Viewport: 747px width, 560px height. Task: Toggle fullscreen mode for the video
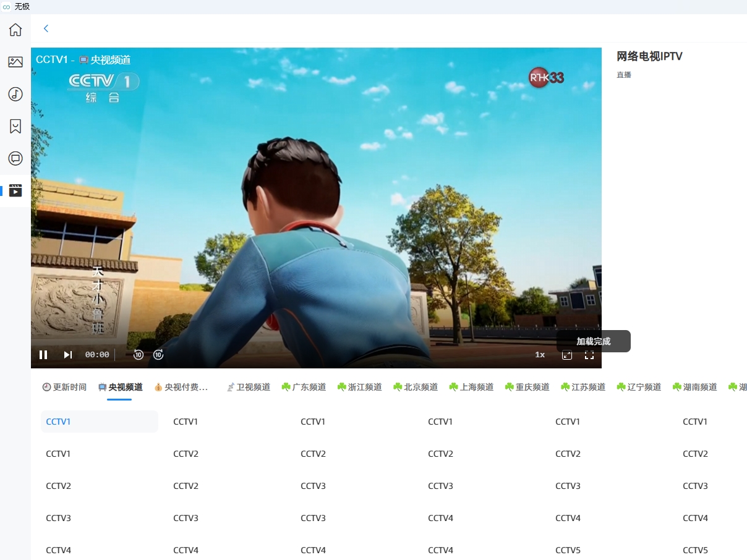pyautogui.click(x=589, y=355)
